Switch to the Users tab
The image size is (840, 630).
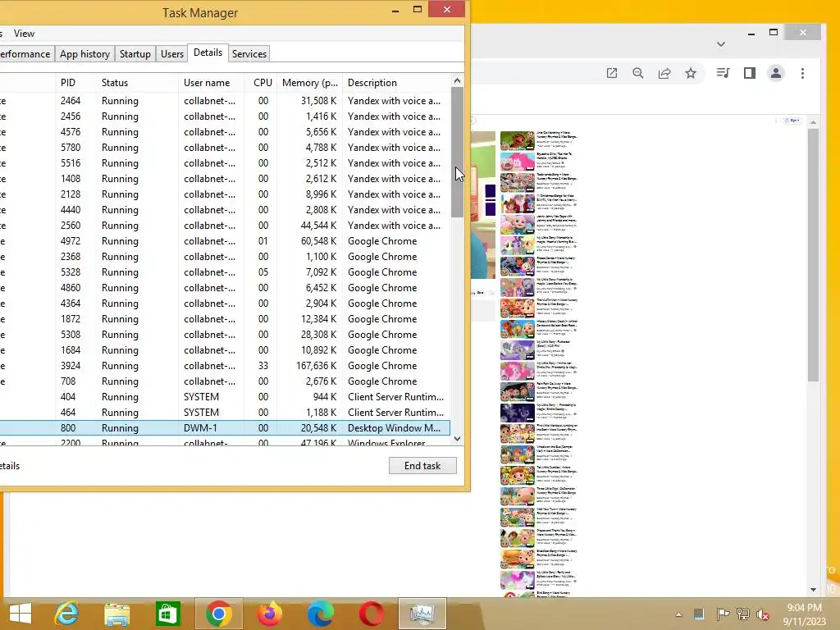click(172, 53)
